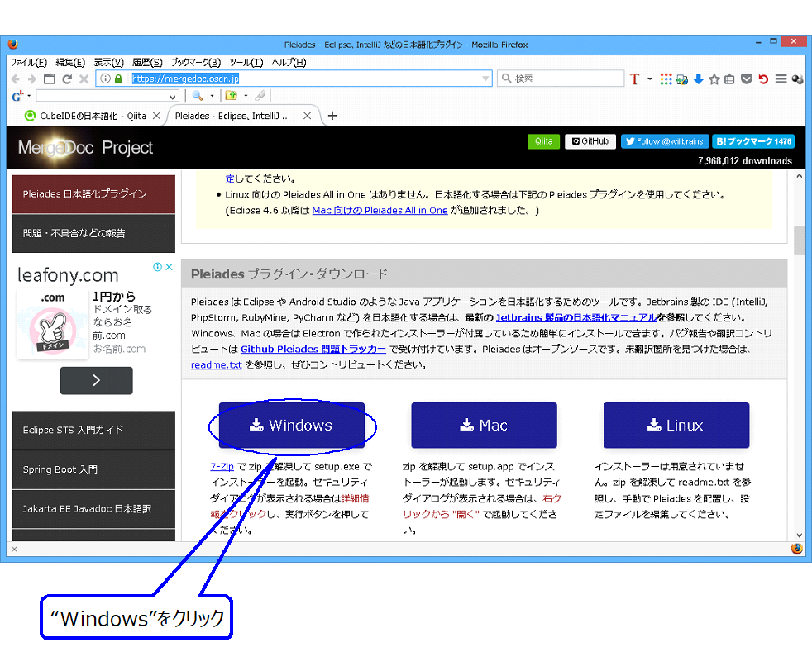The height and width of the screenshot is (652, 812).
Task: Click the Google Toolbar magnifier search icon
Action: 196,96
